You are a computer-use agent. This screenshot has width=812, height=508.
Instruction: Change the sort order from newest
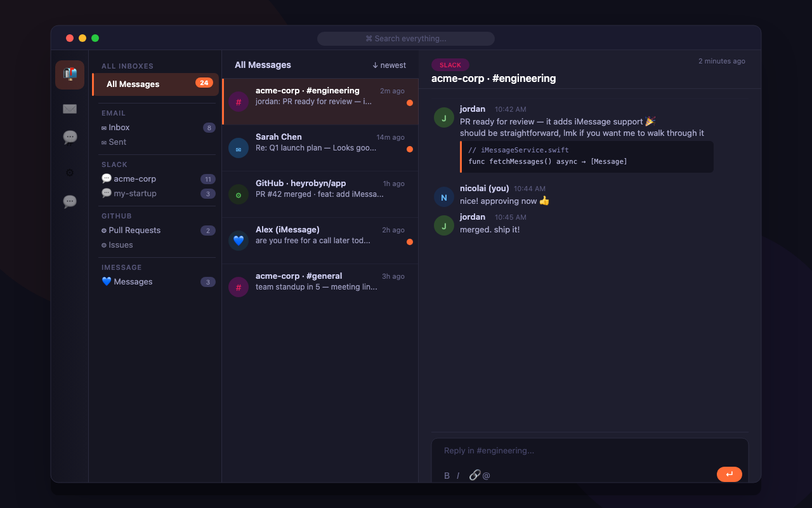pyautogui.click(x=389, y=65)
